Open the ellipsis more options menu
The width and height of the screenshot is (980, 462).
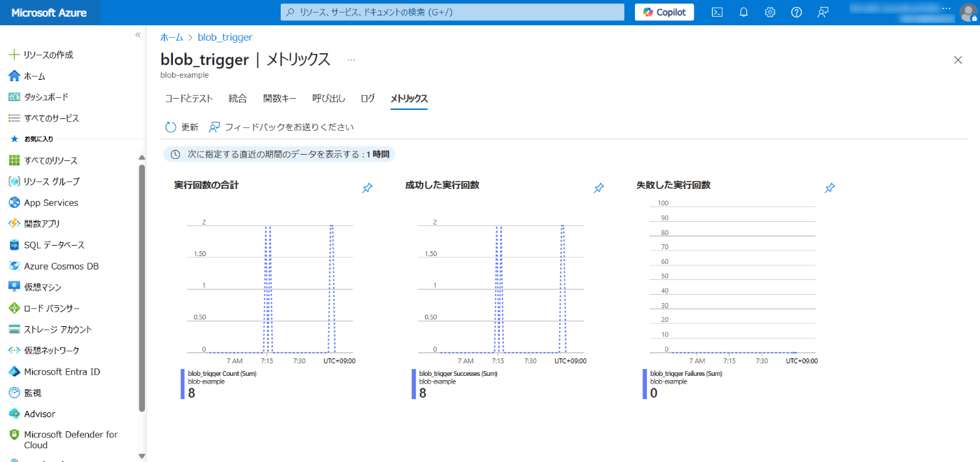pyautogui.click(x=351, y=60)
